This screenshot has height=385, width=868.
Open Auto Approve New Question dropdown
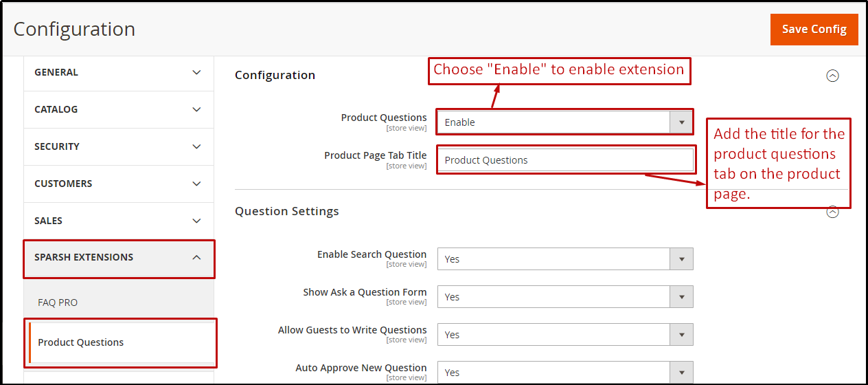[x=564, y=372]
